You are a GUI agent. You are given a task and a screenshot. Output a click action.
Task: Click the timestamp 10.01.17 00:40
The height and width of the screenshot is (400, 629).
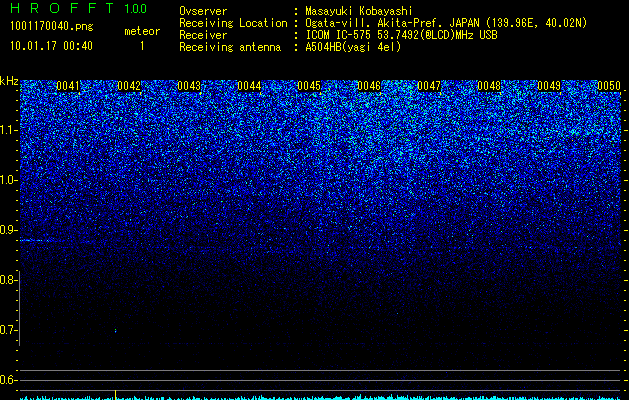51,46
